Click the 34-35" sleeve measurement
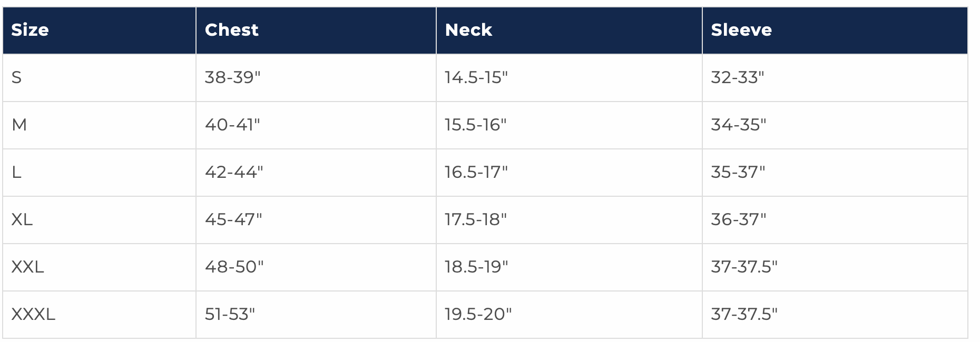Viewport: 980px width, 342px height. 738,125
